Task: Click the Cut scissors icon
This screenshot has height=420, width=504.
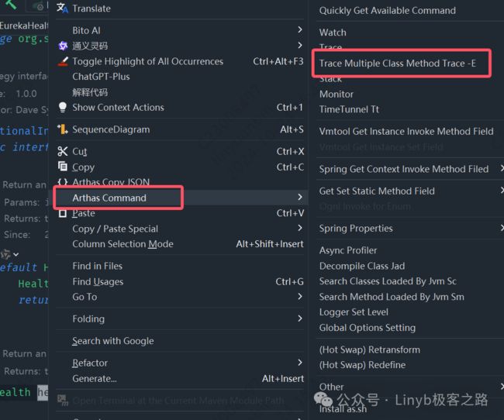Action: pos(62,151)
